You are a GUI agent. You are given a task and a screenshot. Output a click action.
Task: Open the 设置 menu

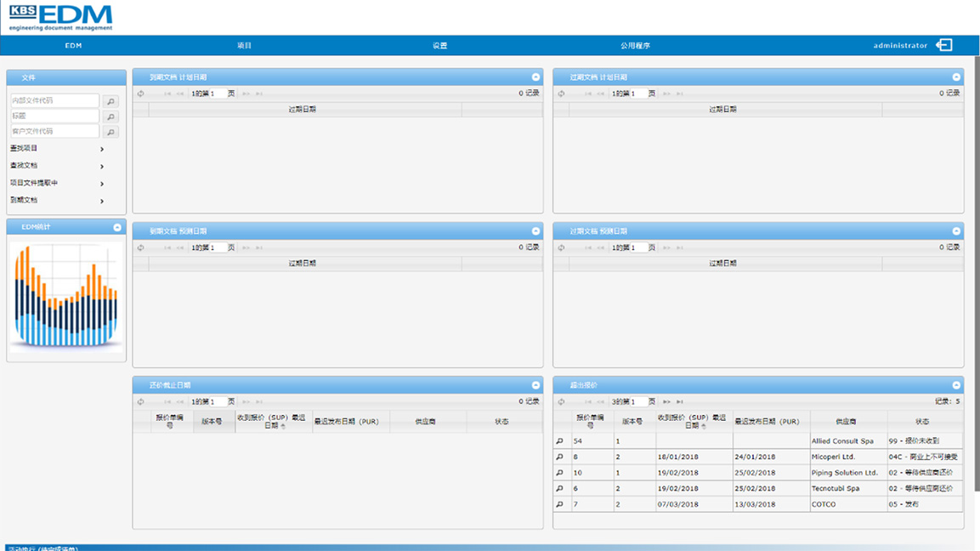(x=439, y=45)
